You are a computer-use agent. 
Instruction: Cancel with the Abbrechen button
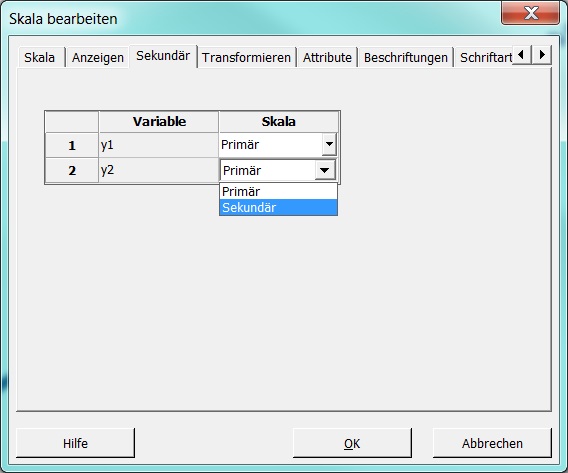coord(492,443)
